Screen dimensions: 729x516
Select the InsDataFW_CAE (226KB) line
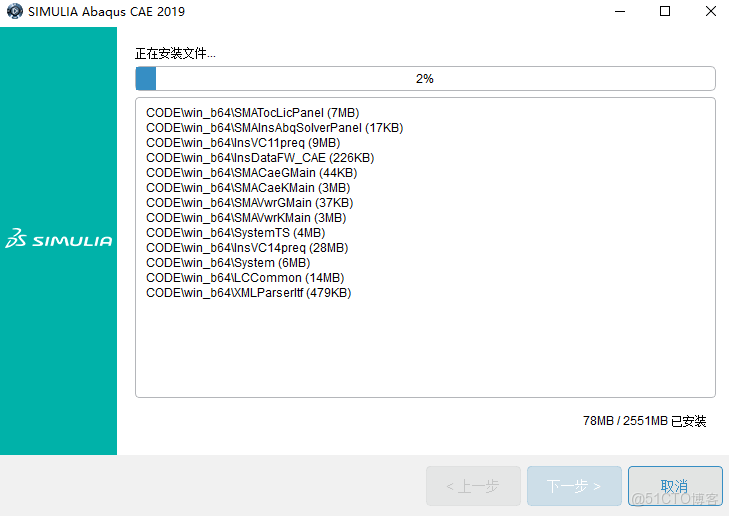pos(260,158)
